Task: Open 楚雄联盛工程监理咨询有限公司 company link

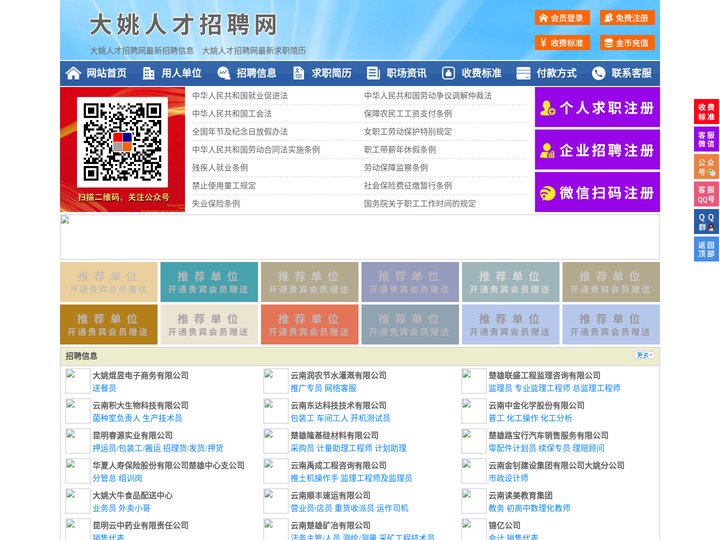Action: pyautogui.click(x=545, y=375)
